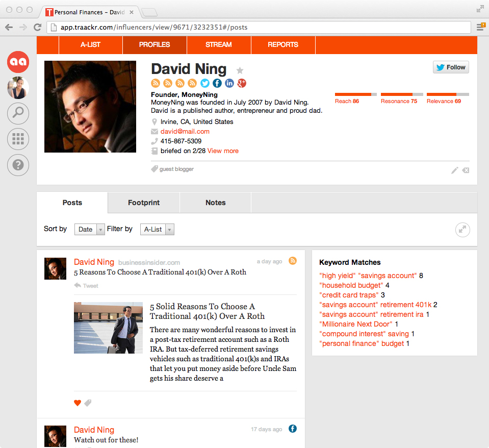Select keyword "compound interest" saving
This screenshot has width=489, height=448.
364,334
